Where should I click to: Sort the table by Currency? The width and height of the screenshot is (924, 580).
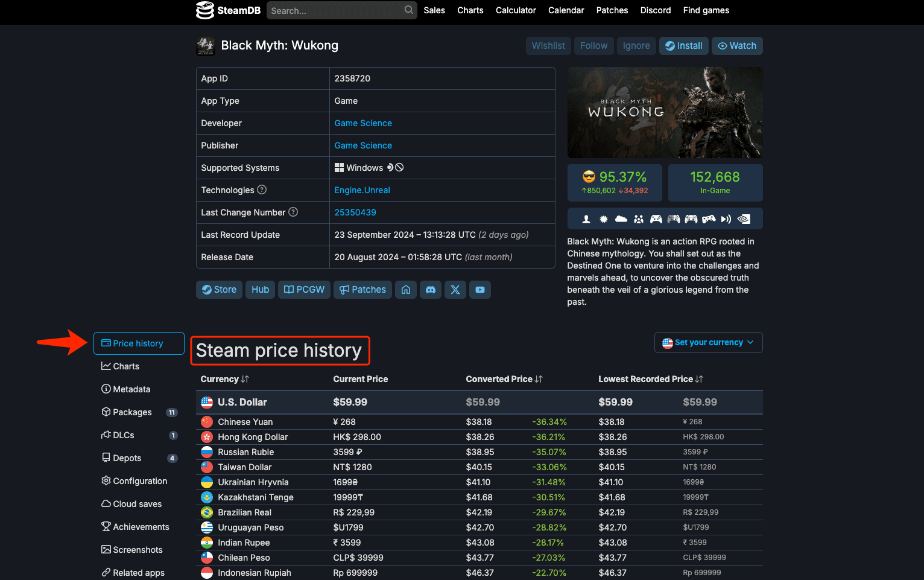[x=224, y=379]
